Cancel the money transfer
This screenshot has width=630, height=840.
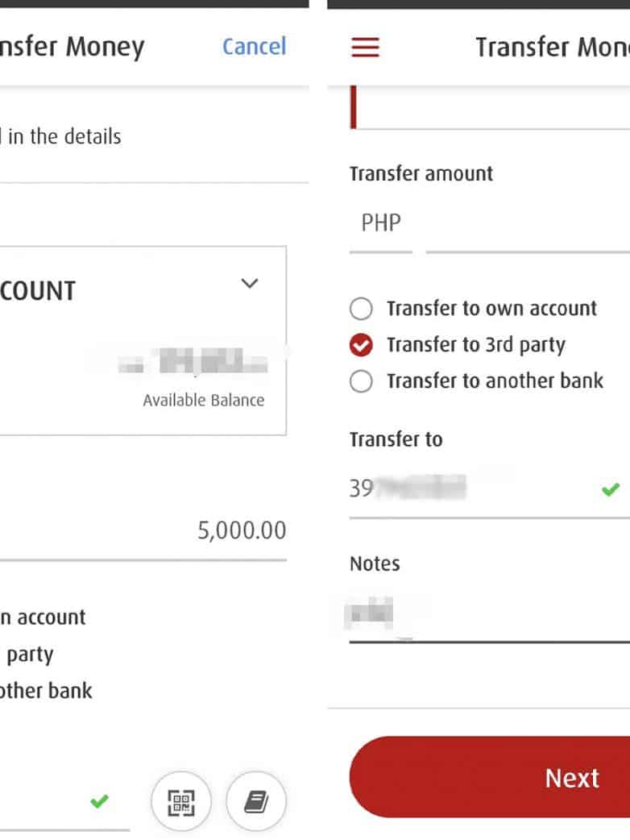click(254, 47)
